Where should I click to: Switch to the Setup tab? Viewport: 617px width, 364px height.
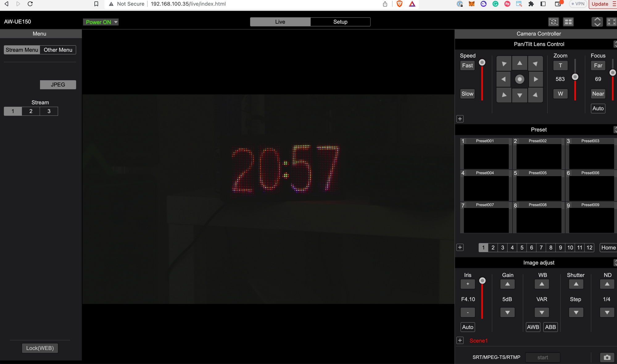(x=340, y=21)
